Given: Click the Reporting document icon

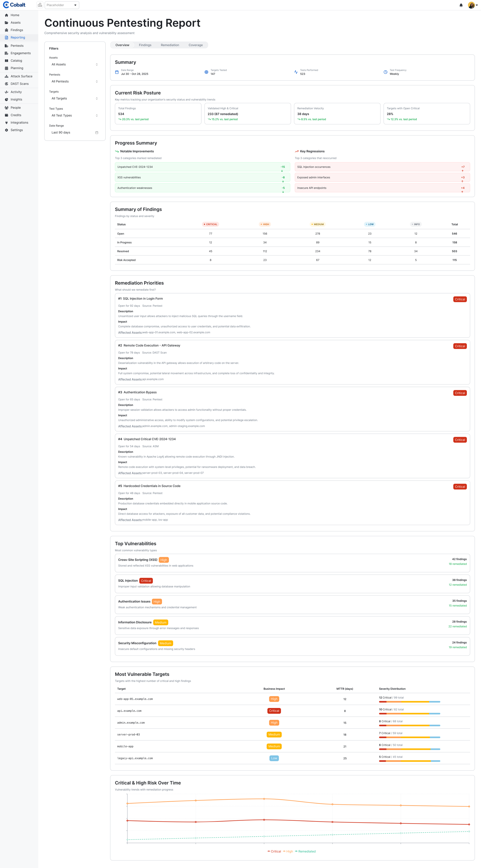Looking at the screenshot, I should tap(6, 37).
